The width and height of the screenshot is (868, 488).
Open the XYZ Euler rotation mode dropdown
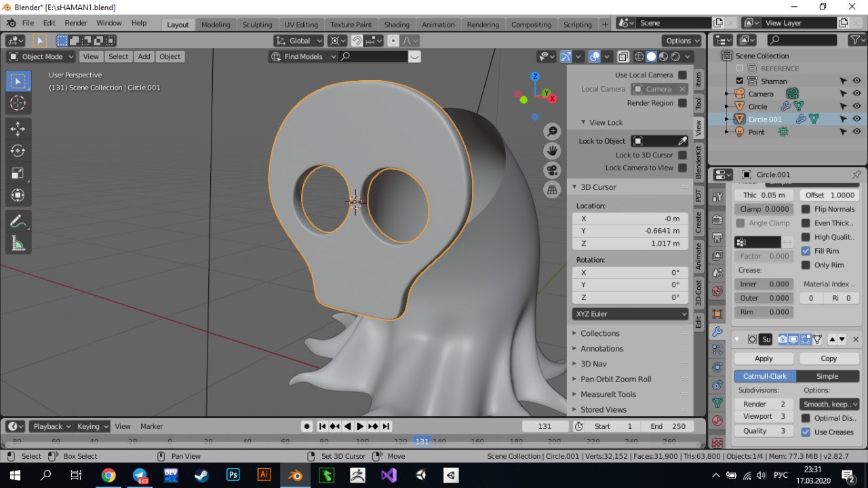(630, 314)
